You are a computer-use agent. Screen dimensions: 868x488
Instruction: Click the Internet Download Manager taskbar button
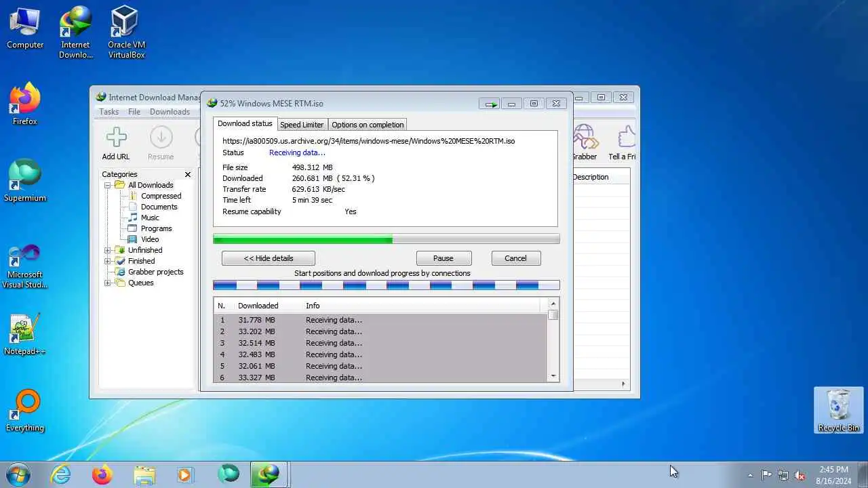tap(269, 474)
